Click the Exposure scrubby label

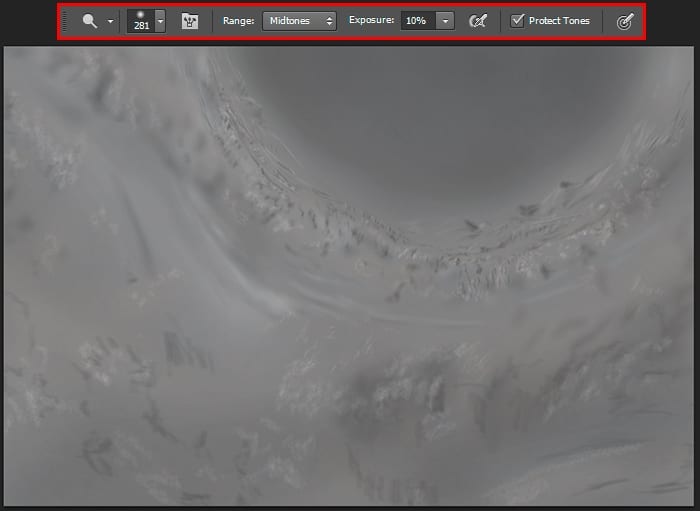(371, 21)
